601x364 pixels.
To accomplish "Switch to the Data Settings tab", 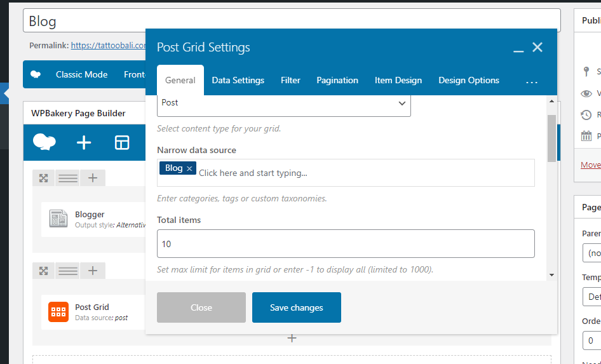I will 238,80.
